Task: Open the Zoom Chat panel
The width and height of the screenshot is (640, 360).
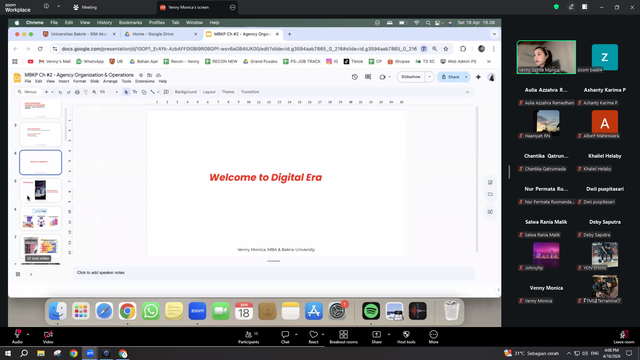Action: tap(285, 337)
